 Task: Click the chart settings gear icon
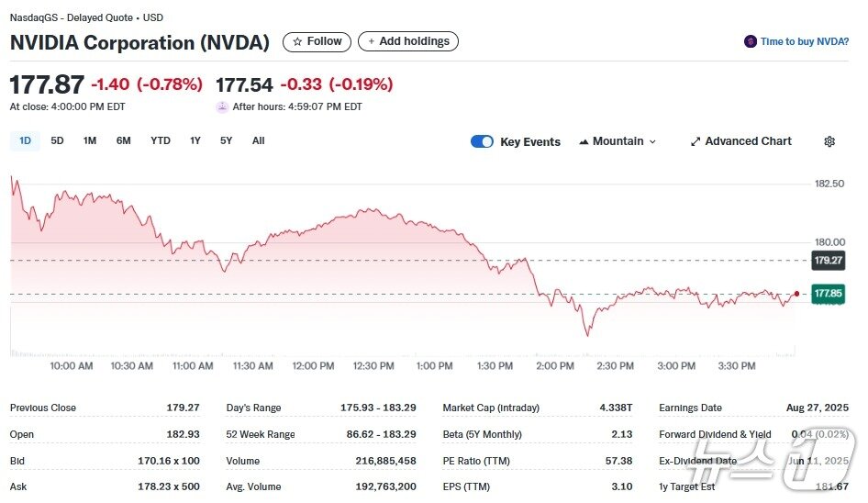coord(829,141)
